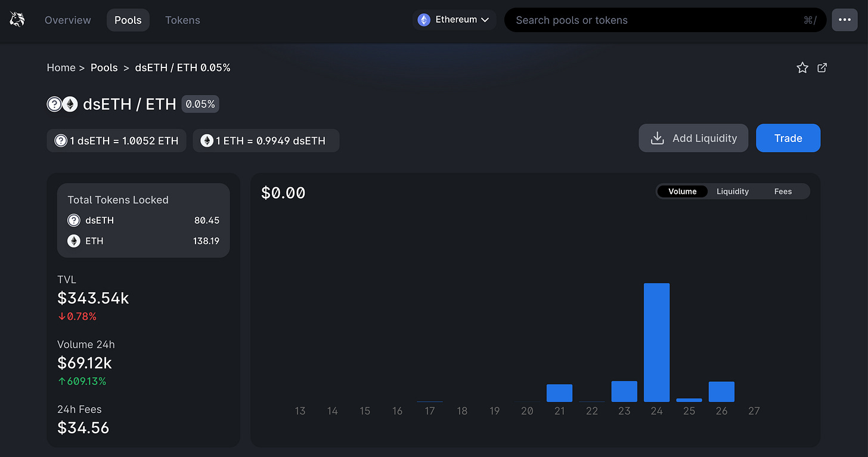Viewport: 868px width, 457px height.
Task: Open pool in external explorer icon
Action: click(822, 68)
